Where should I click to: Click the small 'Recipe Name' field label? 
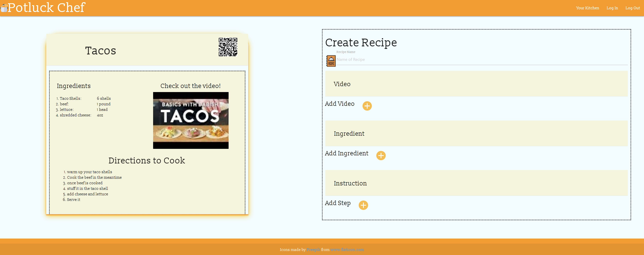tap(346, 52)
